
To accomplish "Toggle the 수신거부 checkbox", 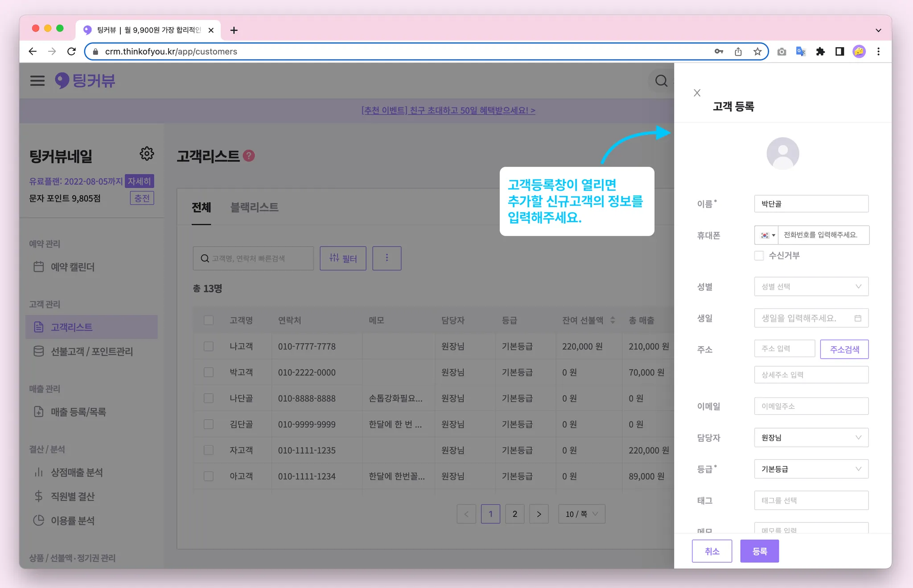I will point(759,255).
